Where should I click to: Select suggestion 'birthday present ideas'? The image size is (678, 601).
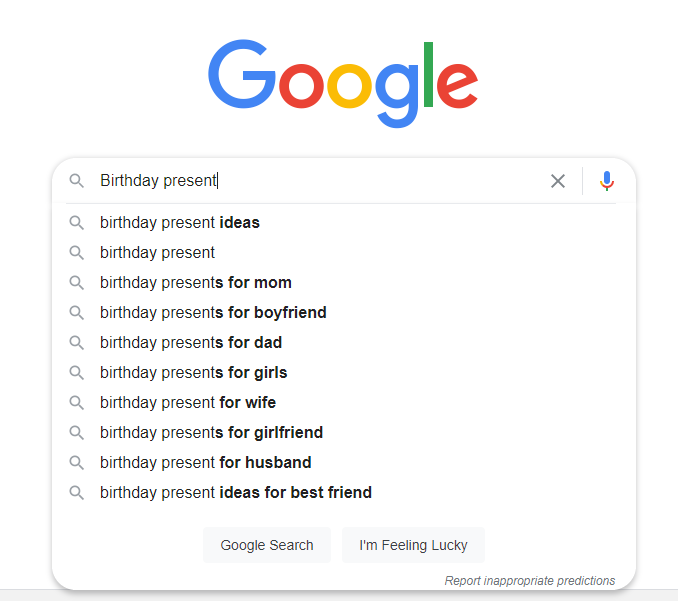point(344,223)
